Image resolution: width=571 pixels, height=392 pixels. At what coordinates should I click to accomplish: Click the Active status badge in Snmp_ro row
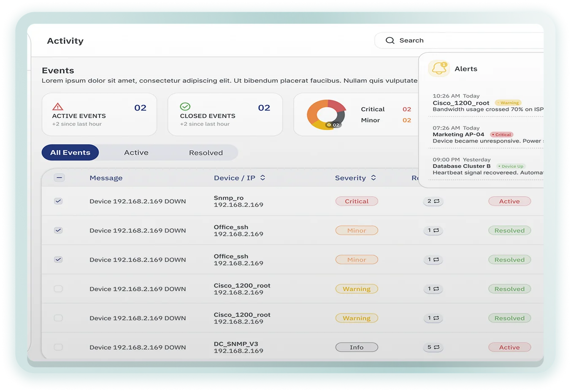(509, 201)
